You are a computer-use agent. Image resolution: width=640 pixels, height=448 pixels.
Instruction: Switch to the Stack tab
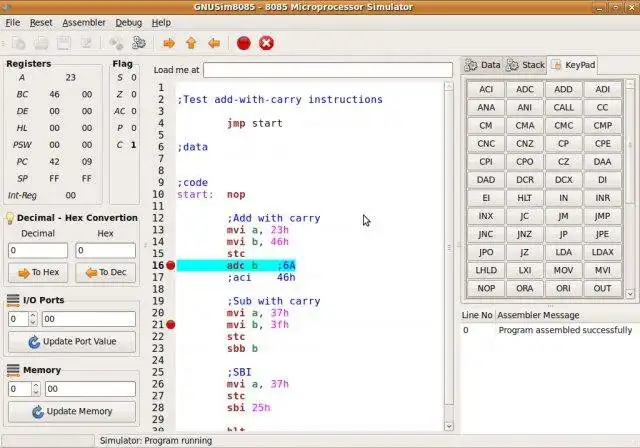(x=525, y=65)
